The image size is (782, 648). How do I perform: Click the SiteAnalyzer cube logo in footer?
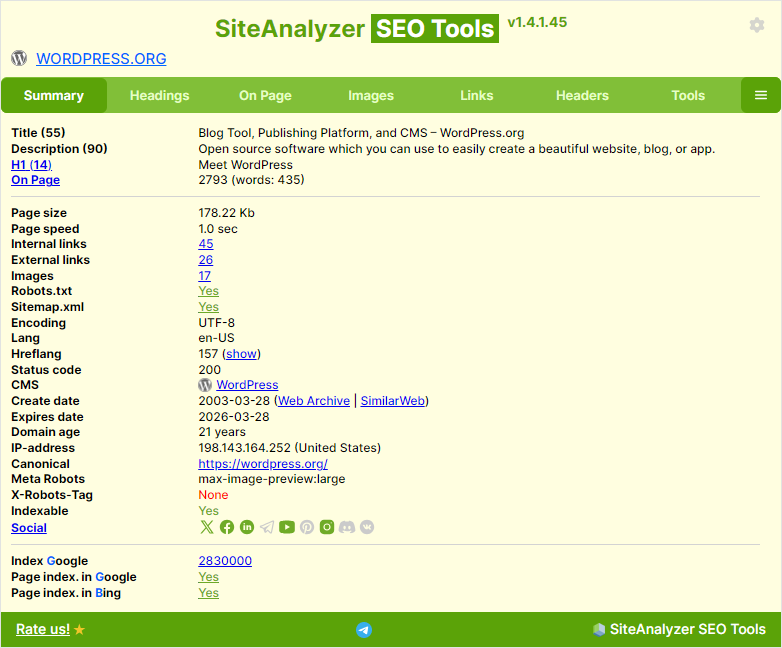tap(599, 630)
